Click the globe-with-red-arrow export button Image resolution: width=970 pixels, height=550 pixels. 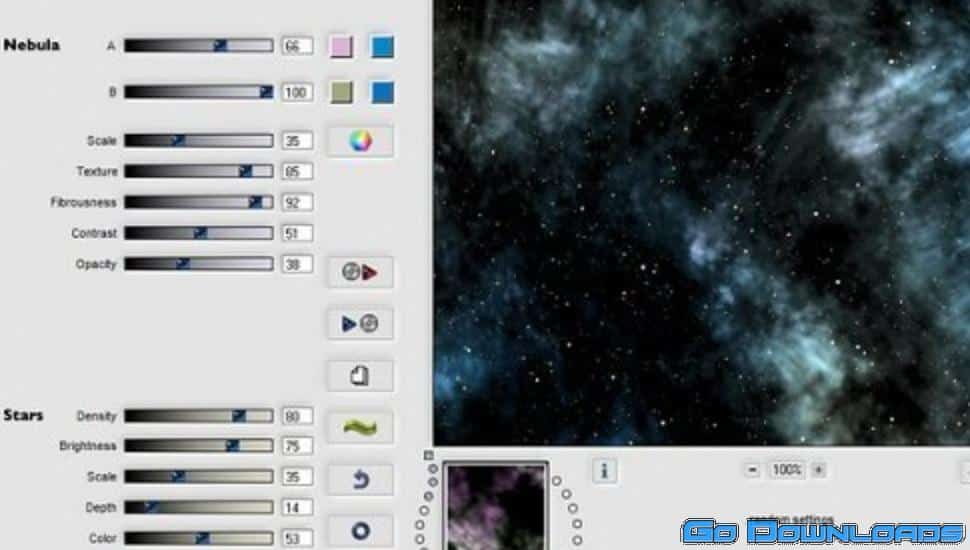click(x=360, y=272)
